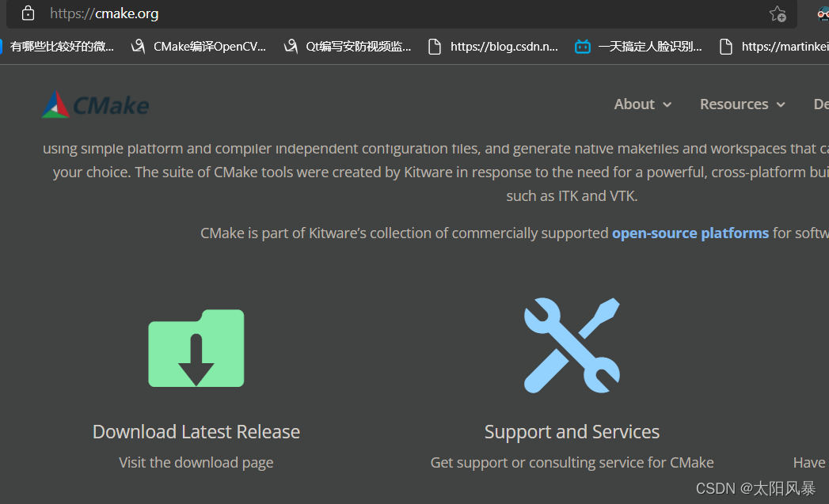Click Support and Services heading
Screen dimensions: 829x504
[572, 432]
